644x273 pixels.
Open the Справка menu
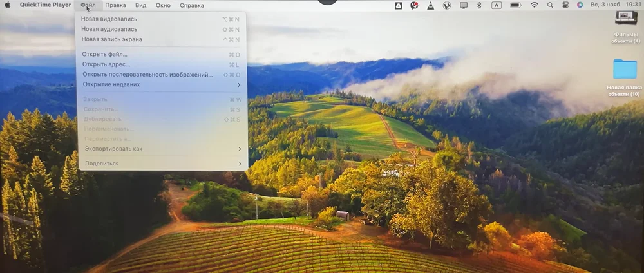pyautogui.click(x=192, y=5)
